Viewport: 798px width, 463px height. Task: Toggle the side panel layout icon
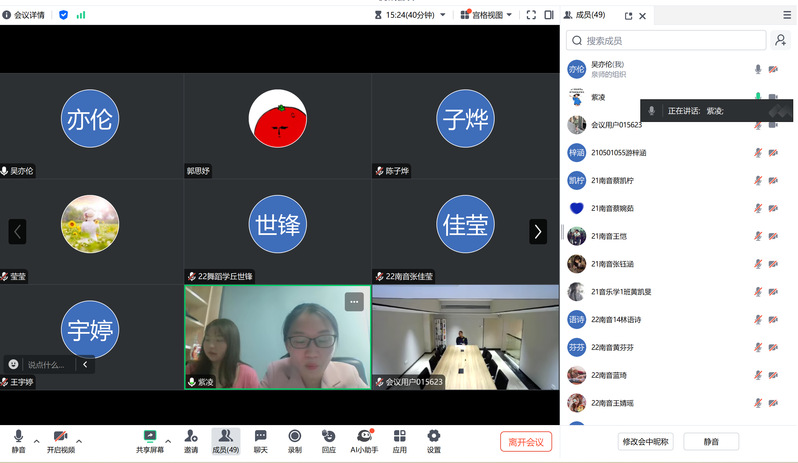(x=549, y=15)
